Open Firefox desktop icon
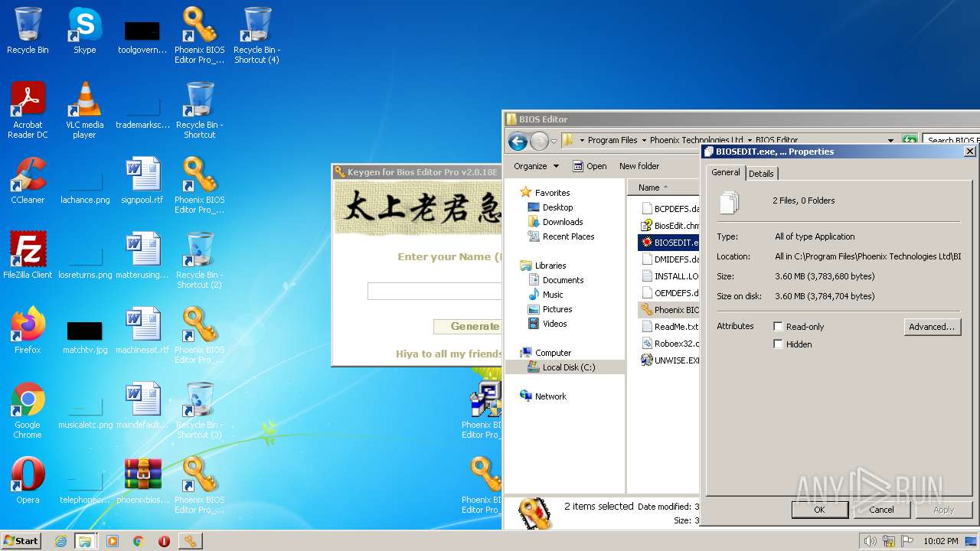 tap(28, 331)
